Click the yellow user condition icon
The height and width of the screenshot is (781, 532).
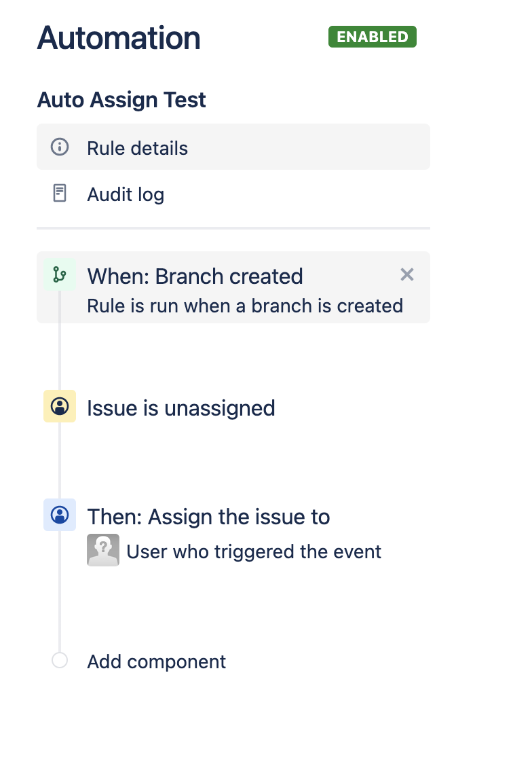click(x=60, y=406)
